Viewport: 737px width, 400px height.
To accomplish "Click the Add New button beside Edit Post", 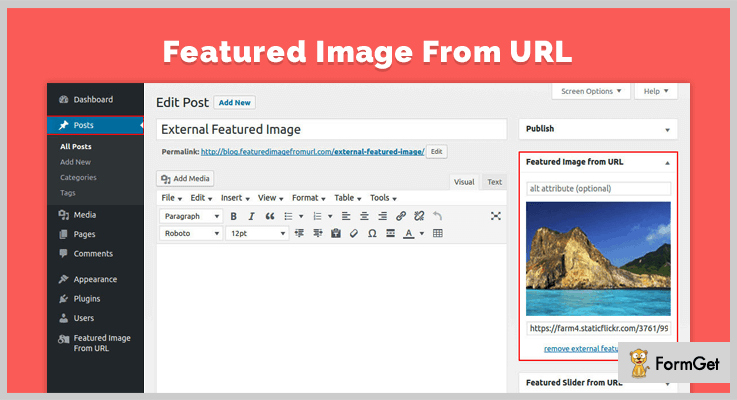I will tap(235, 102).
